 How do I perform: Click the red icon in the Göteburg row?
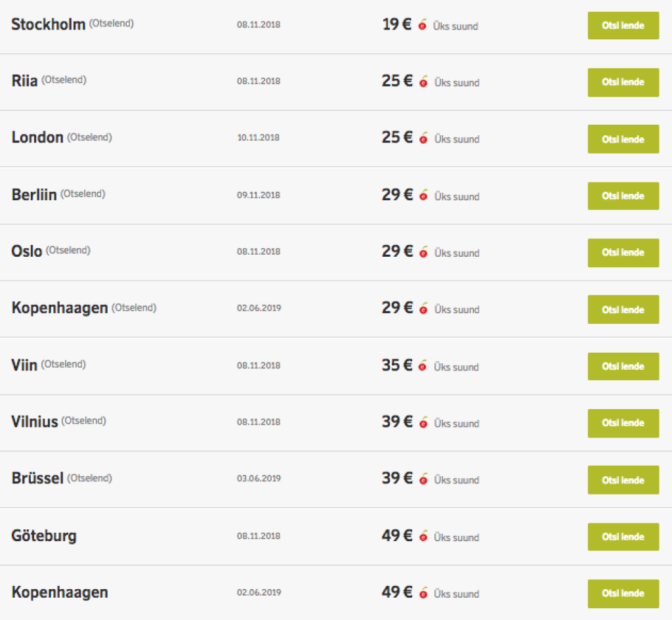click(x=423, y=537)
